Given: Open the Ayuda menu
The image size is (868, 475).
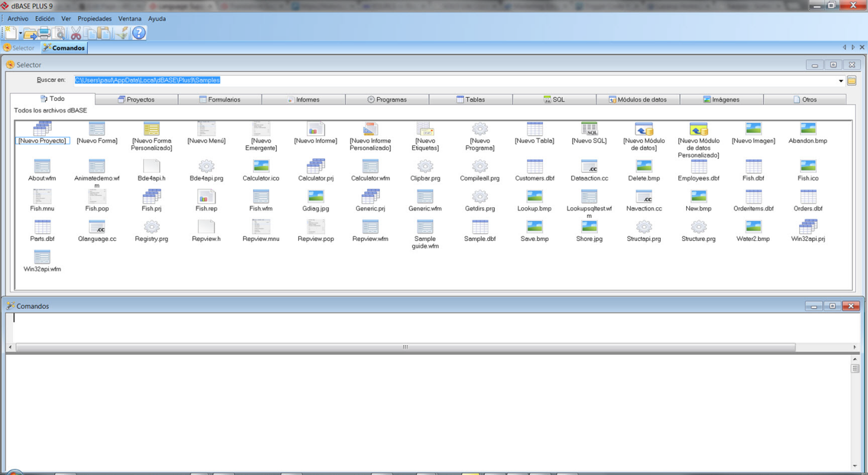Looking at the screenshot, I should click(157, 18).
